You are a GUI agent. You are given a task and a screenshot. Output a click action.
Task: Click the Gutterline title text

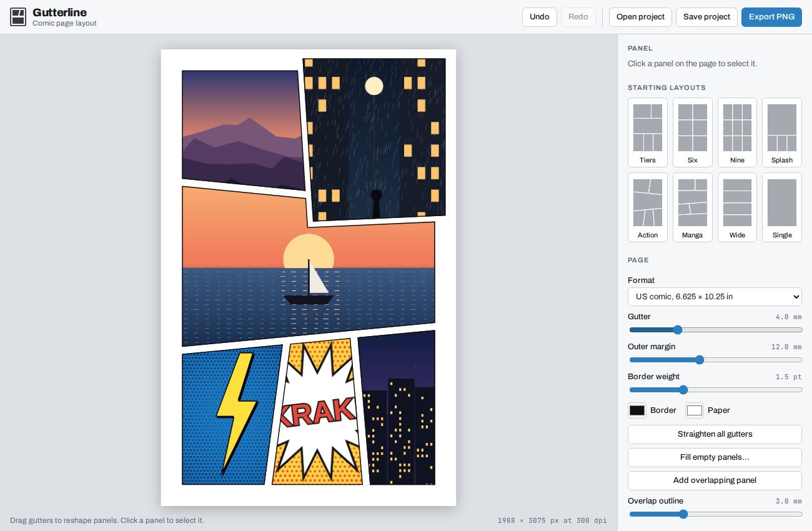pos(59,12)
